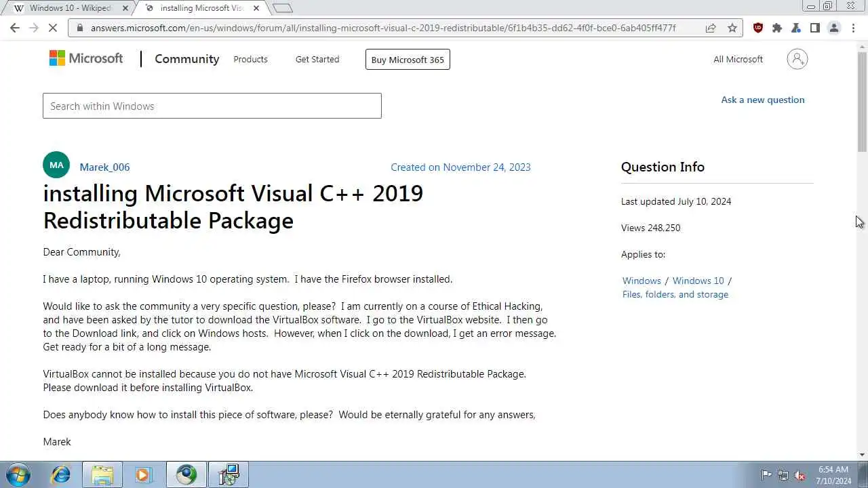
Task: Close the Windows 10 Wikipedia tab
Action: click(125, 8)
